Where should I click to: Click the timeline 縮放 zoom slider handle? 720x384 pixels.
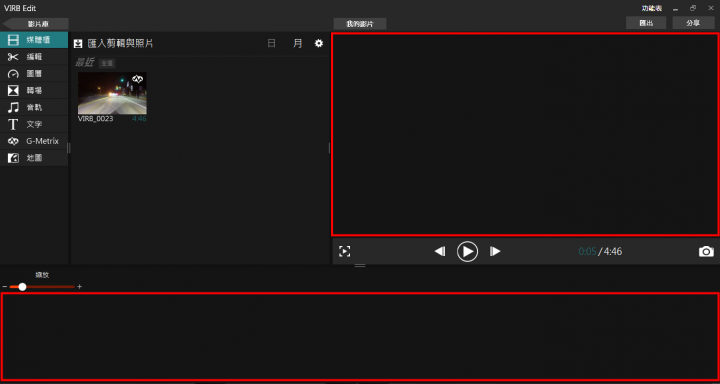coord(22,287)
